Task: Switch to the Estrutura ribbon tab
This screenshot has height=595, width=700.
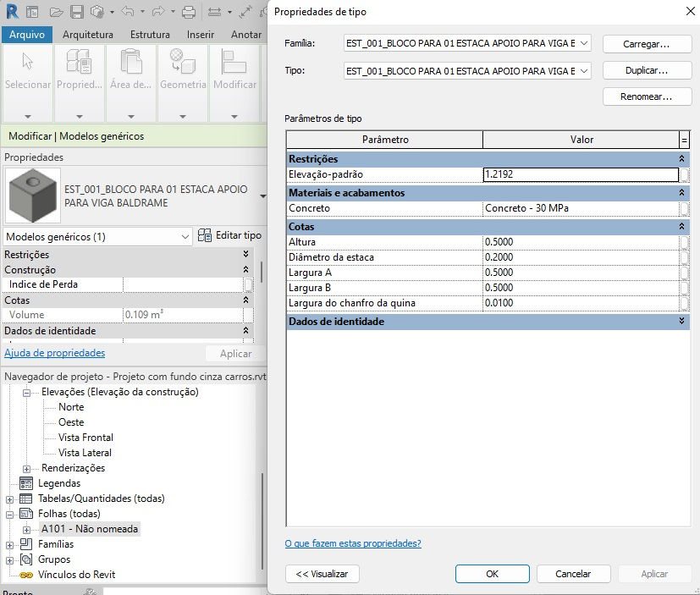Action: [x=150, y=35]
